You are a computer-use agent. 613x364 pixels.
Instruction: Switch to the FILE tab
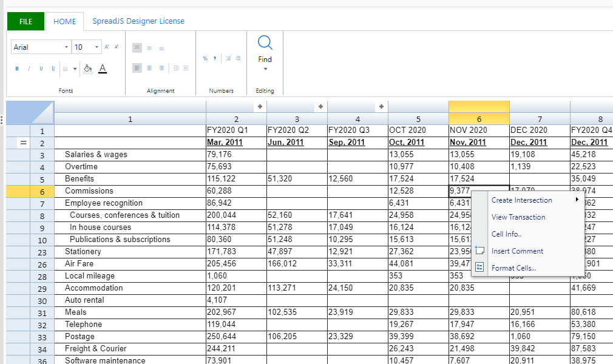point(25,21)
